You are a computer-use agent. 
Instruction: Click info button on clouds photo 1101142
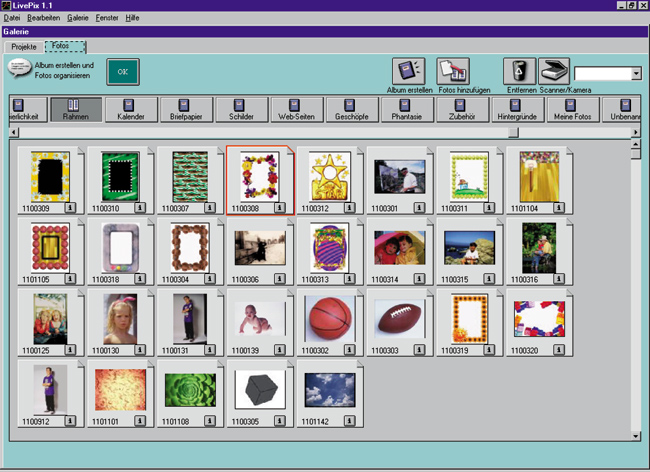tap(350, 424)
